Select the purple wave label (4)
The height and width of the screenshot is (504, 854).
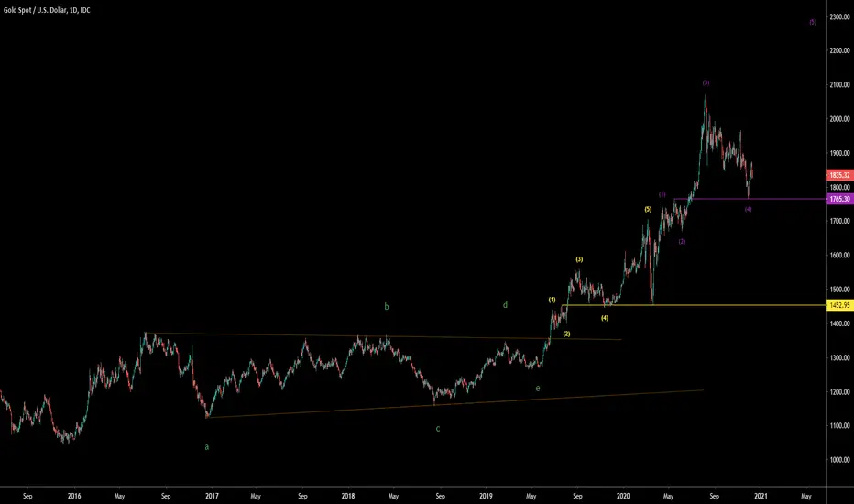pyautogui.click(x=748, y=209)
